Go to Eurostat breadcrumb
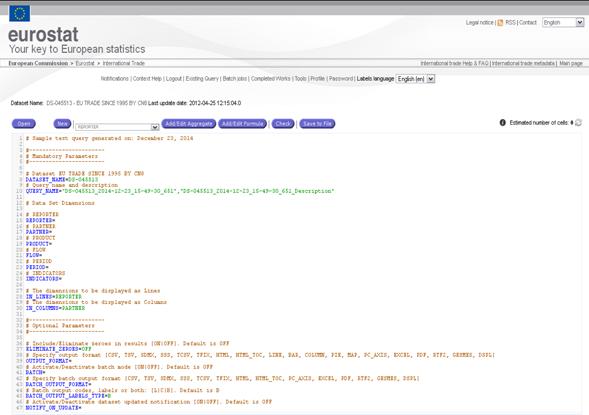The height and width of the screenshot is (415, 589). [85, 63]
